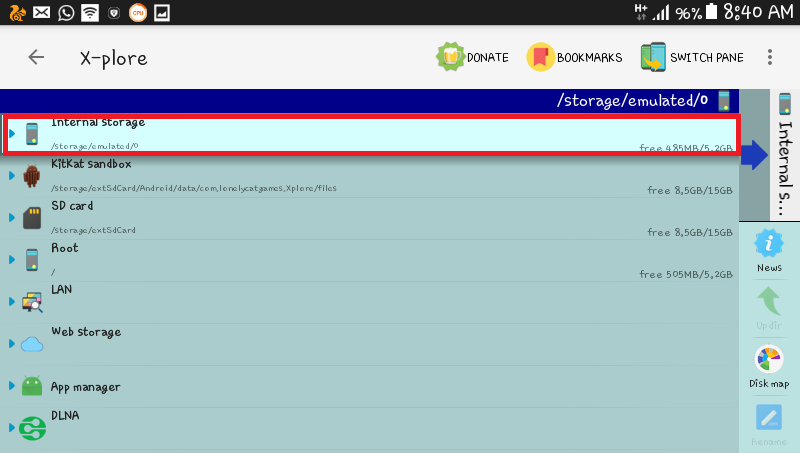
Task: Open News from the side panel
Action: point(769,250)
